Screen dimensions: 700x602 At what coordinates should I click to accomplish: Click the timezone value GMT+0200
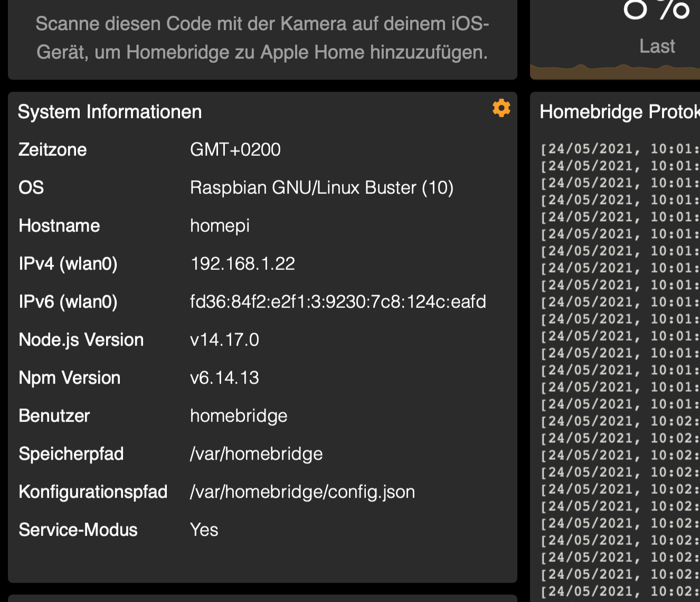pyautogui.click(x=235, y=149)
